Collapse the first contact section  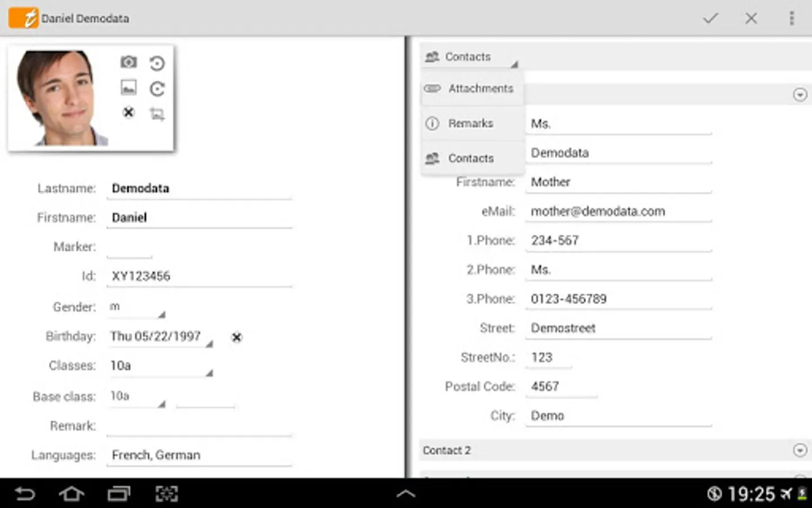click(x=800, y=94)
